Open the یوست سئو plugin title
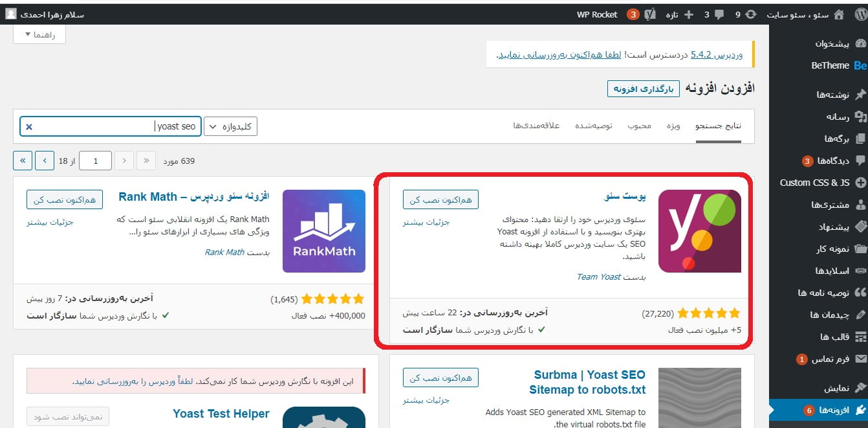The width and height of the screenshot is (868, 428). coord(624,197)
